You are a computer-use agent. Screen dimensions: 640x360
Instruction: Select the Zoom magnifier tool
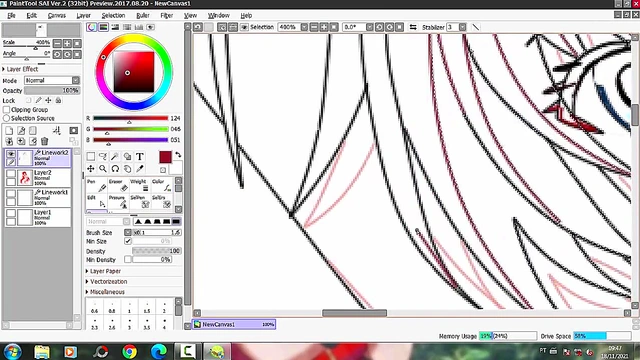(x=103, y=169)
